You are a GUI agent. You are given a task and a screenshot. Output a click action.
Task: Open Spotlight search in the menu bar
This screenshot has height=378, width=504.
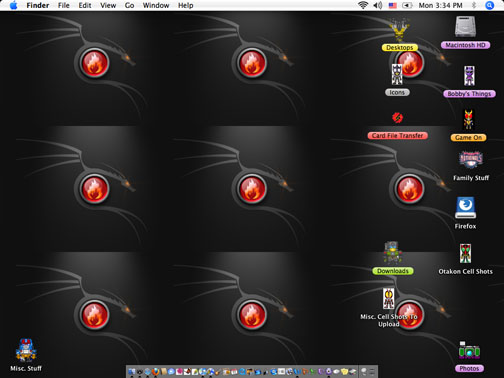click(489, 5)
